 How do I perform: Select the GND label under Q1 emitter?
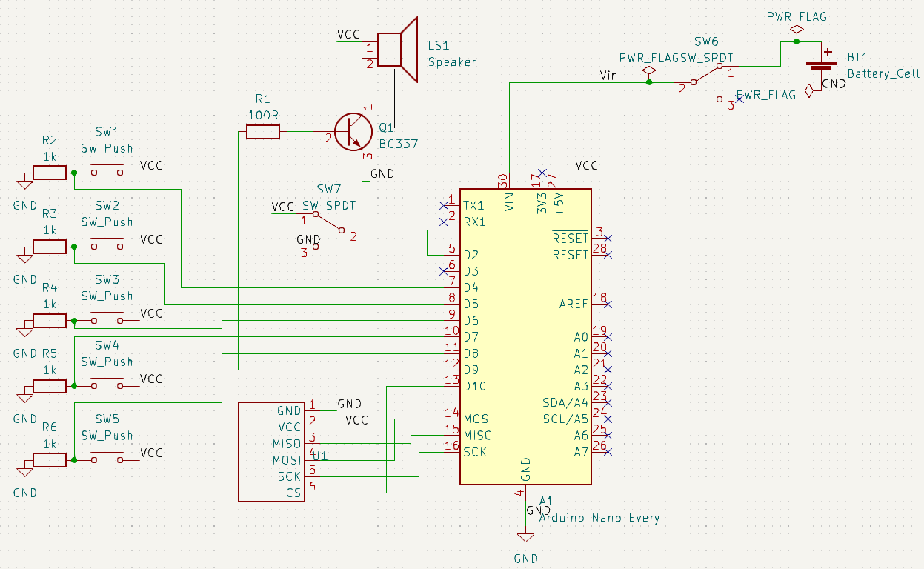click(x=382, y=173)
